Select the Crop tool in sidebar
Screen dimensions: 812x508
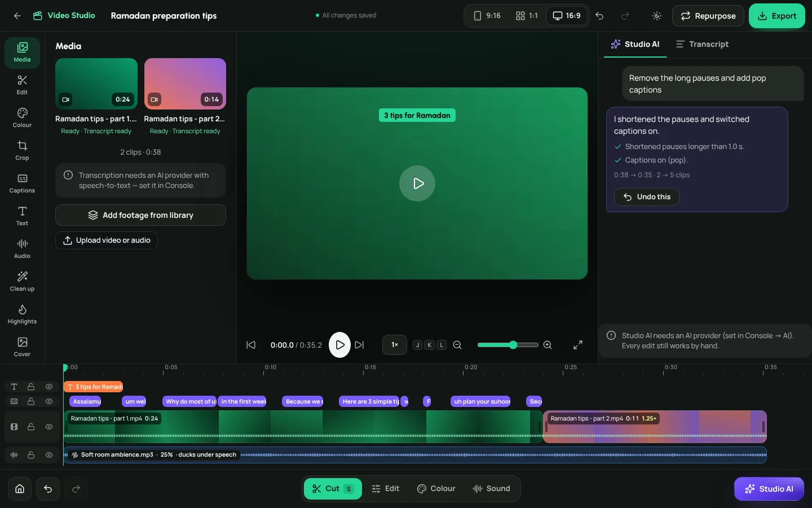[x=22, y=151]
